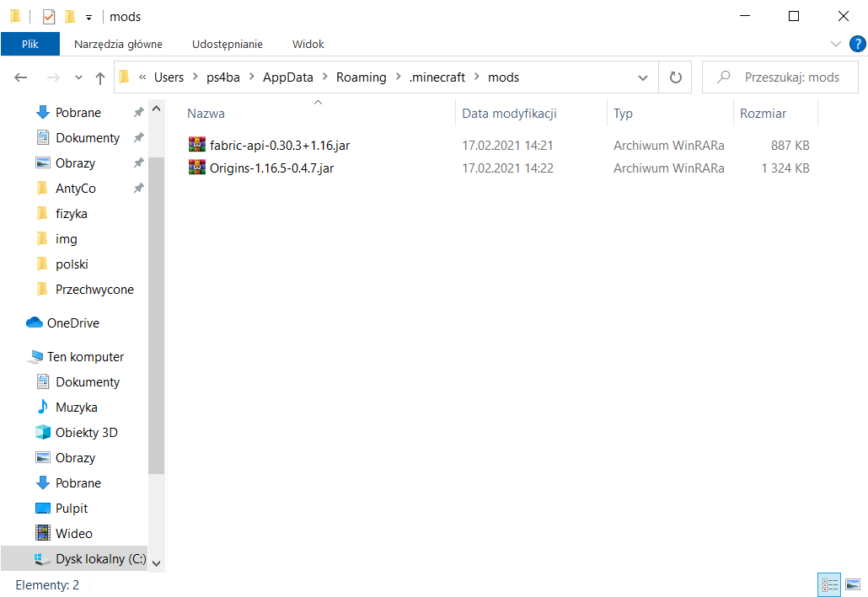This screenshot has height=597, width=868.
Task: Click the 17.02.2021 14:22 date of Origins
Action: click(x=507, y=168)
